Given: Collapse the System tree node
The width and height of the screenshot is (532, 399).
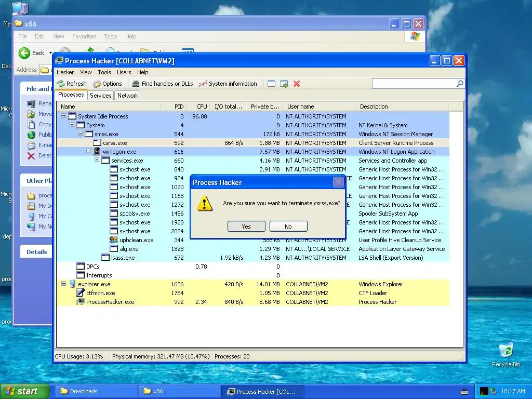Looking at the screenshot, I should pos(72,125).
